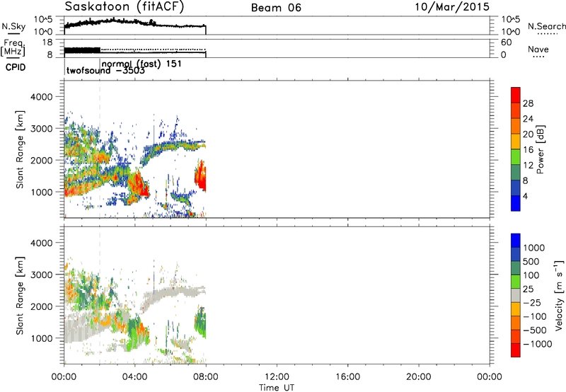The height and width of the screenshot is (392, 566).
Task: Select the N.Search legend label
Action: click(547, 26)
